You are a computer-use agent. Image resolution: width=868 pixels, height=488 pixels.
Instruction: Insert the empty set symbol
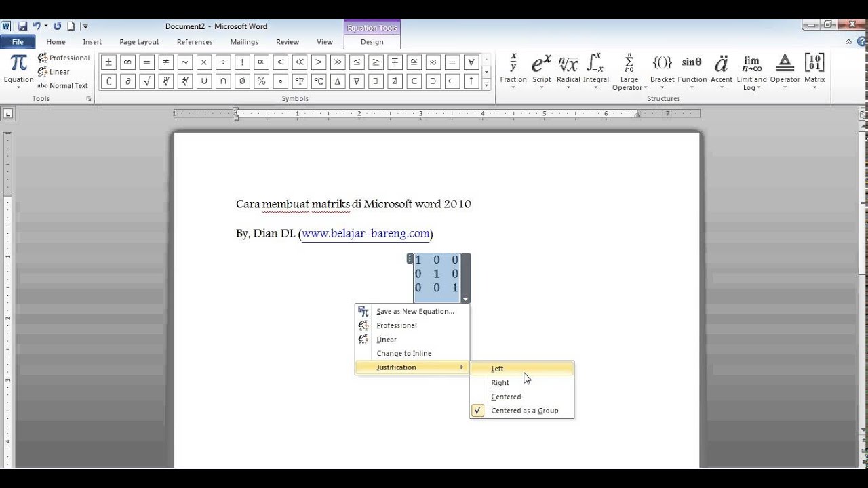pyautogui.click(x=242, y=81)
